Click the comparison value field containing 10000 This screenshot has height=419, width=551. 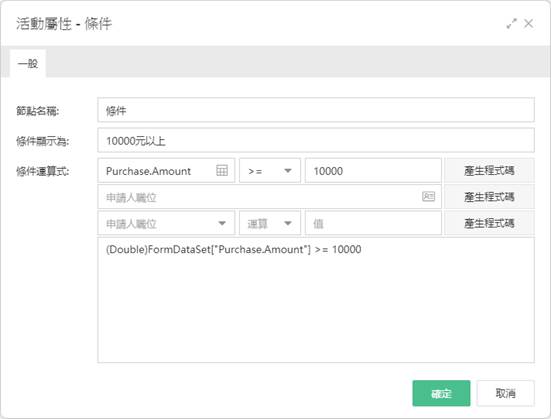point(373,171)
